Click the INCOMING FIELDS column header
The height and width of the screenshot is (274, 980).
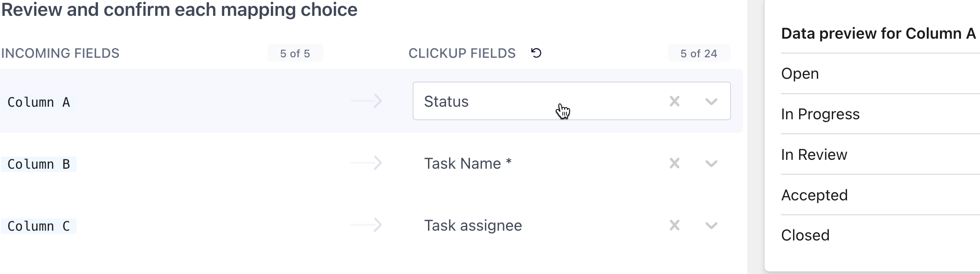point(60,54)
